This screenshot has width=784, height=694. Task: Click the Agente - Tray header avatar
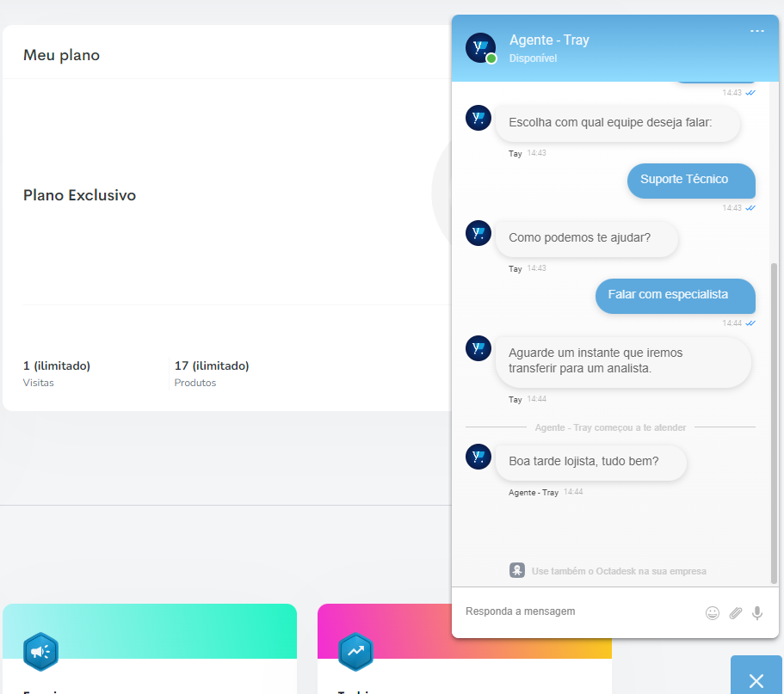pyautogui.click(x=480, y=48)
